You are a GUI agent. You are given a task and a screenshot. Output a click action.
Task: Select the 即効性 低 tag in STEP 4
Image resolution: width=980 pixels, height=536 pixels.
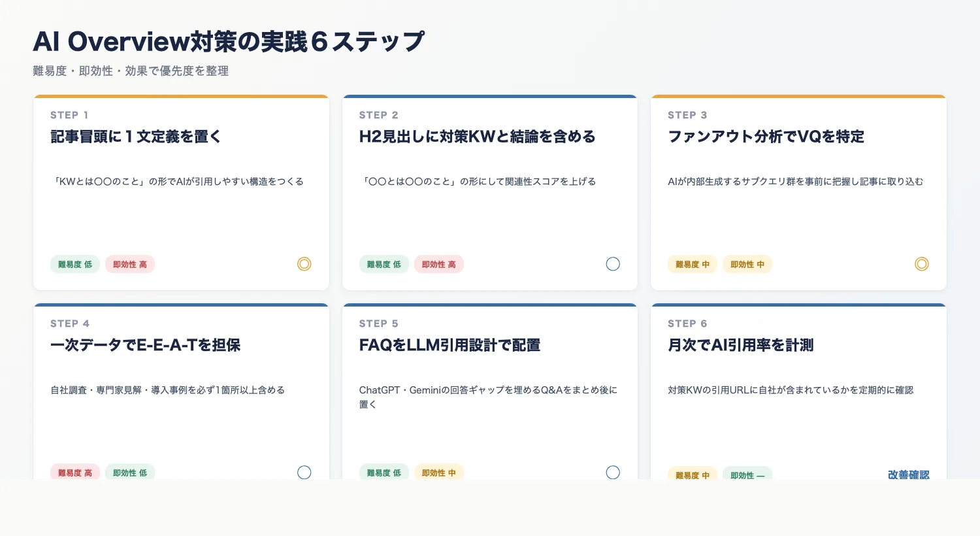pyautogui.click(x=130, y=472)
